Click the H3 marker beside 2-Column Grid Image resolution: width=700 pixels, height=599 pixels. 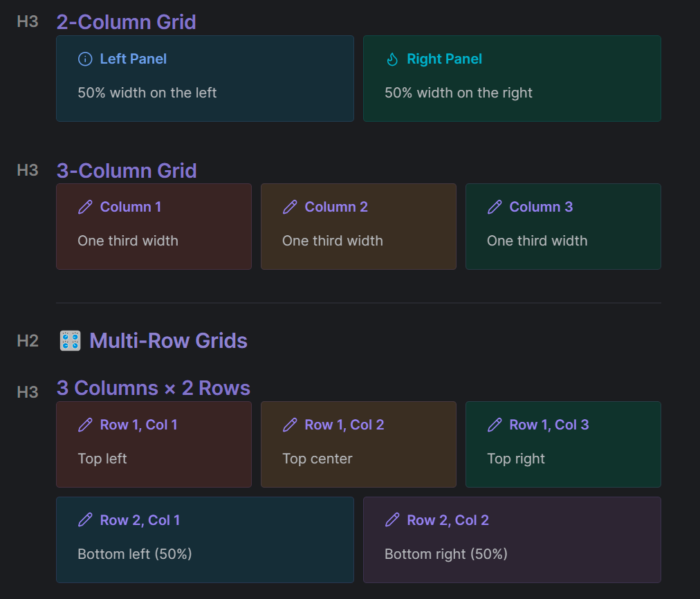28,21
